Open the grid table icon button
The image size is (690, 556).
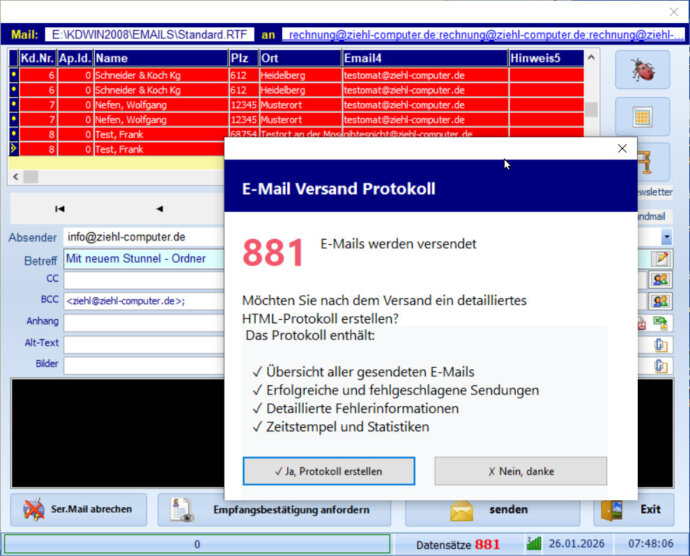click(642, 116)
